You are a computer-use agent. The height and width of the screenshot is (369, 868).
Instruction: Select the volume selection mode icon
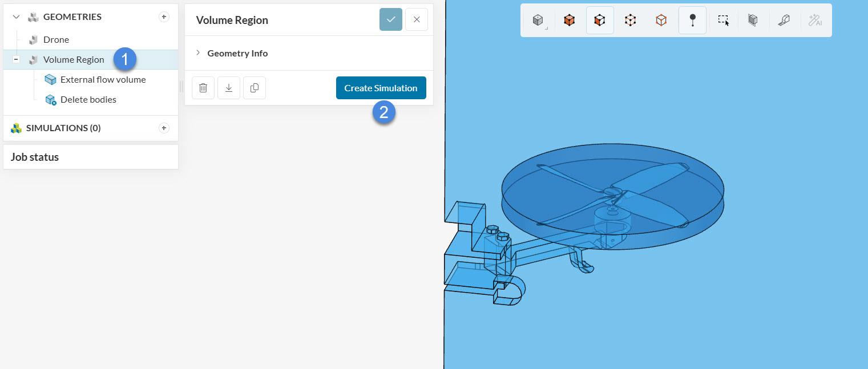point(569,21)
